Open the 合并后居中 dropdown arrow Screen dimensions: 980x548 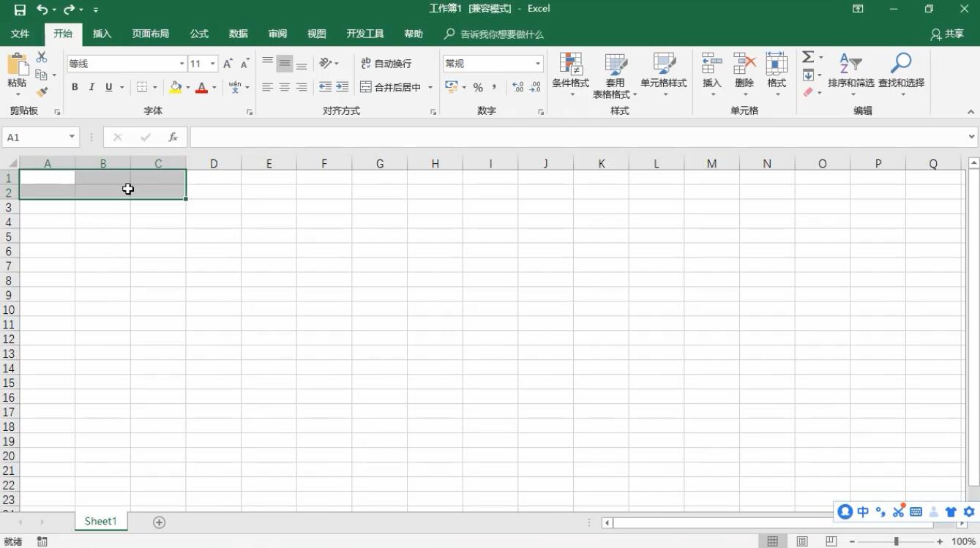430,87
